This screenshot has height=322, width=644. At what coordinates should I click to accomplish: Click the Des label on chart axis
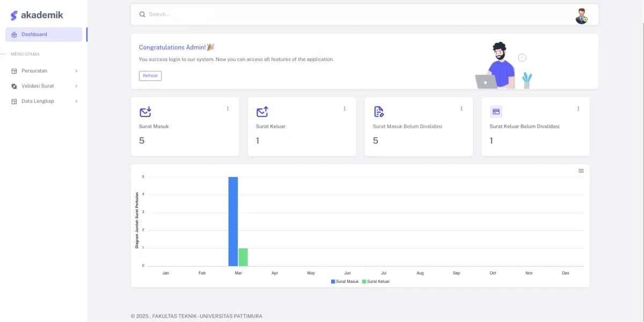[x=565, y=273]
